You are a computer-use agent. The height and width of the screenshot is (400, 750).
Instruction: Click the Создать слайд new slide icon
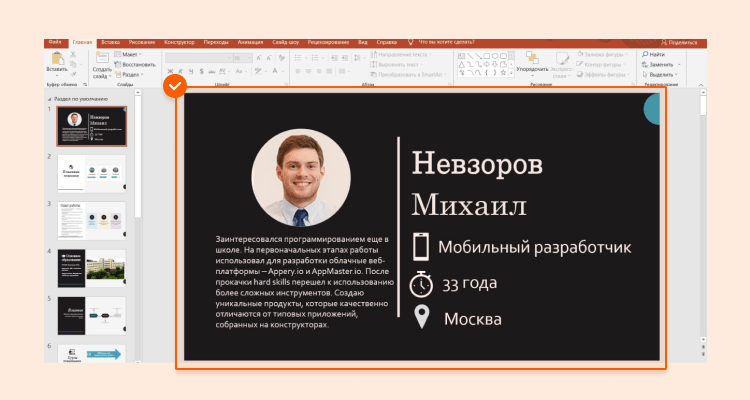tap(102, 58)
